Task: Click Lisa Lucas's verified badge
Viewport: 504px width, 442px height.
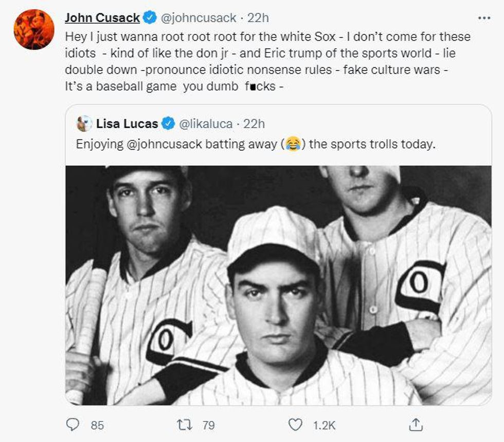Action: [167, 123]
